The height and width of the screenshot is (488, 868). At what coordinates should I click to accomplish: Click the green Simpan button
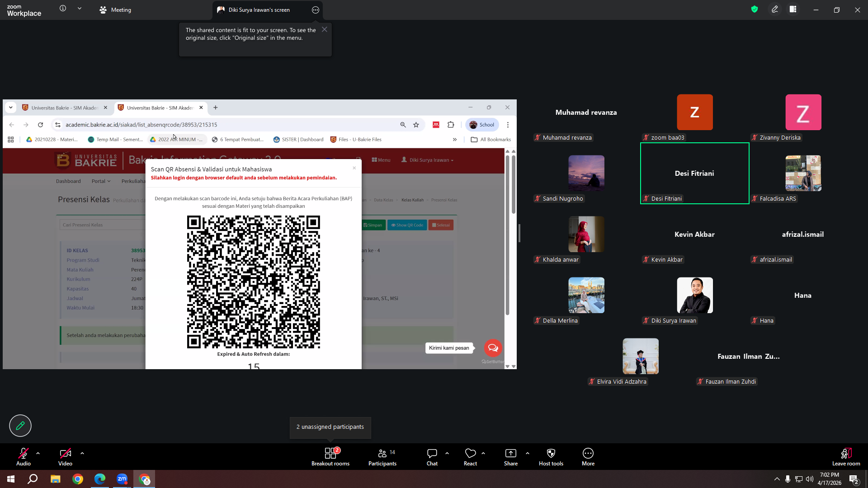pyautogui.click(x=373, y=225)
